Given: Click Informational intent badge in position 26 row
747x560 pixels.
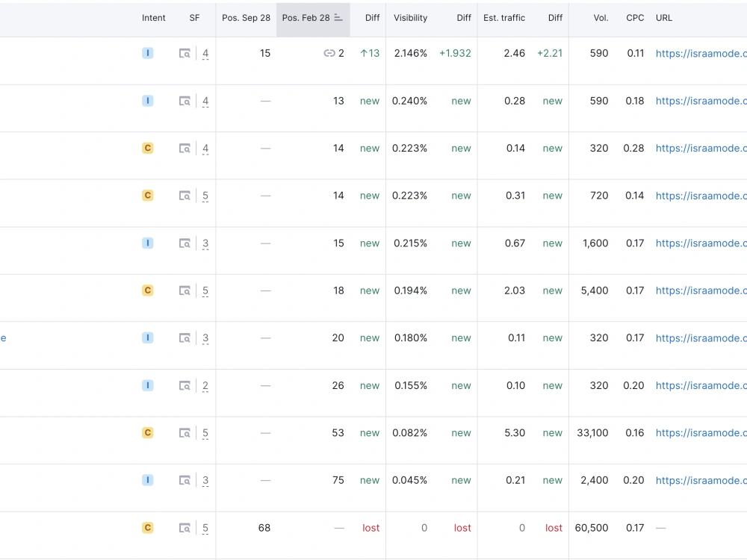Looking at the screenshot, I should (x=148, y=385).
